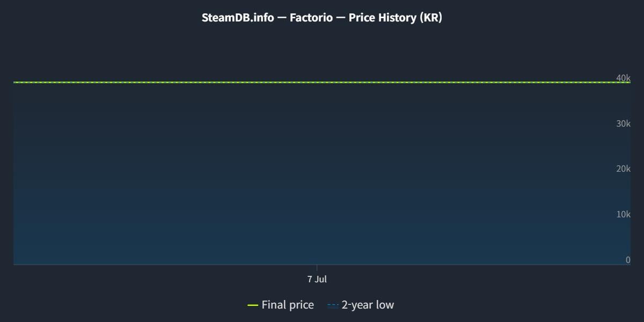Viewport: 644px width, 322px height.
Task: Select the 7 Jul date label
Action: pyautogui.click(x=317, y=279)
